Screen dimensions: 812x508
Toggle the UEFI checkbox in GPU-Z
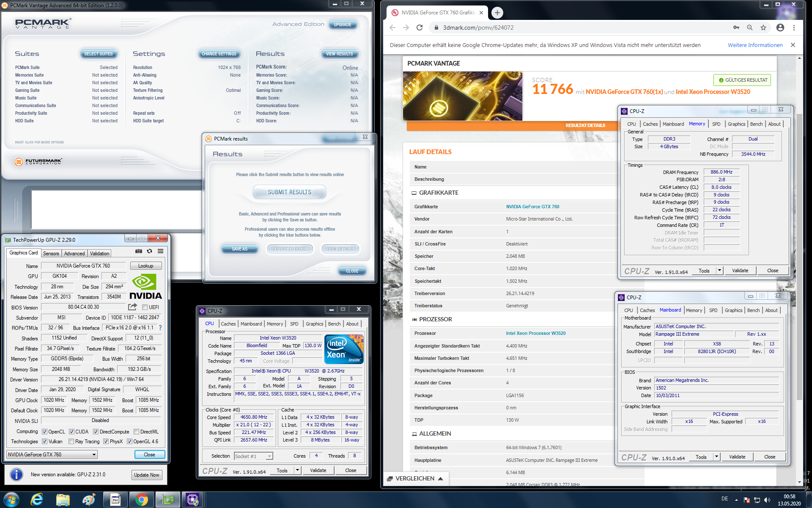(x=145, y=307)
